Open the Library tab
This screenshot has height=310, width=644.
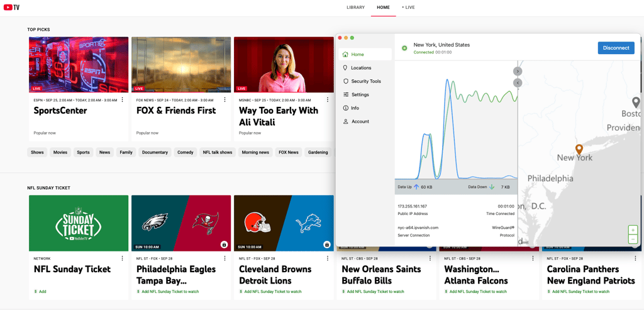[x=355, y=8]
